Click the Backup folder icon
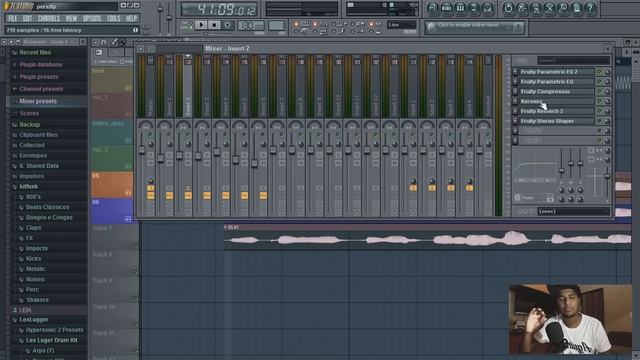Image resolution: width=640 pixels, height=360 pixels. [x=15, y=124]
